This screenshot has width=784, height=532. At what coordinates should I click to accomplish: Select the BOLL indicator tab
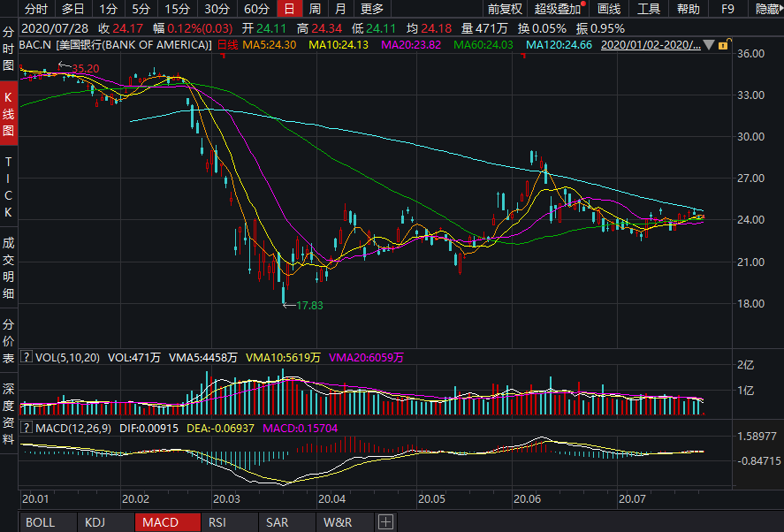tap(41, 522)
